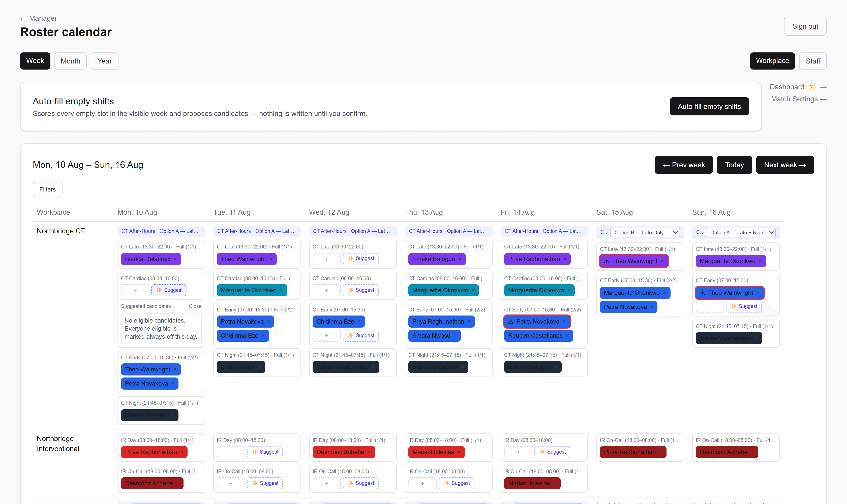Close the Suggested candidates panel
Image resolution: width=847 pixels, height=504 pixels.
[195, 306]
